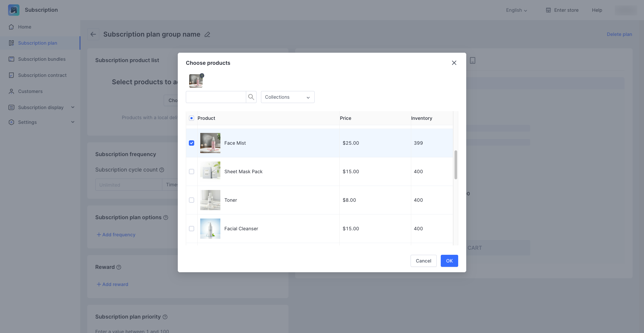The width and height of the screenshot is (644, 333).
Task: Click the Subscription app logo icon
Action: click(x=14, y=10)
